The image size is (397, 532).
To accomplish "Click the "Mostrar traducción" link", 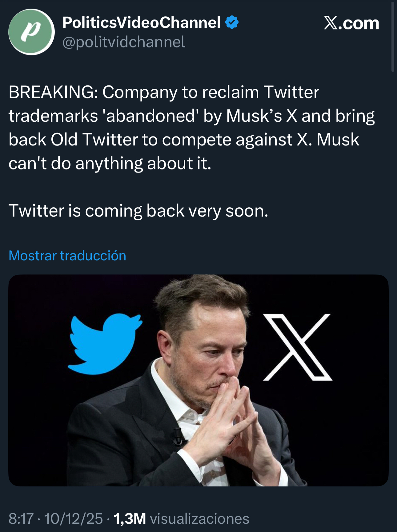I will click(67, 256).
